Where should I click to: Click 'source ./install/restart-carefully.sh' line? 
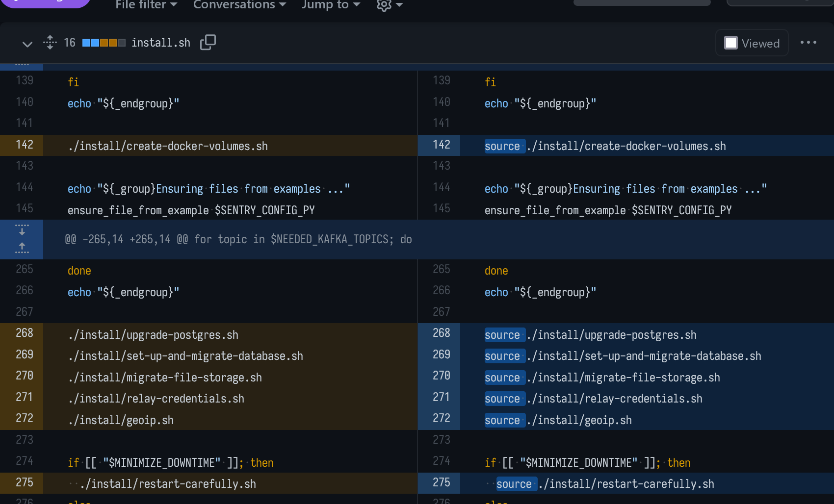click(x=605, y=484)
